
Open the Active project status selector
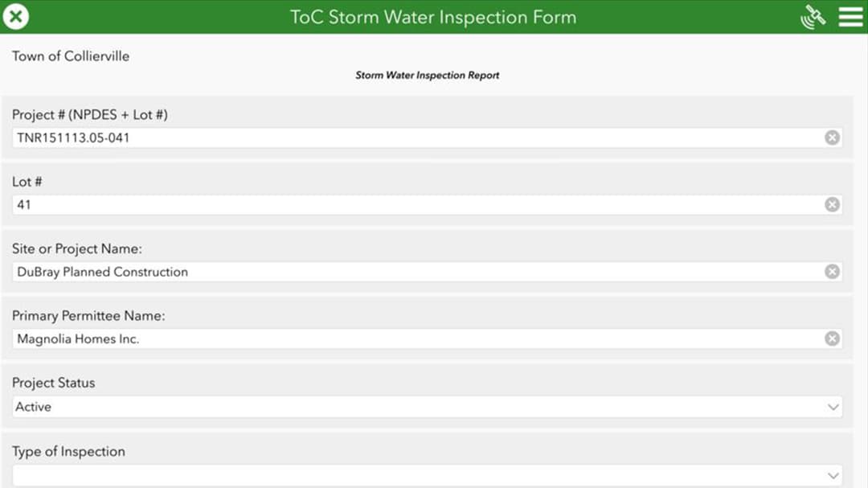(428, 407)
